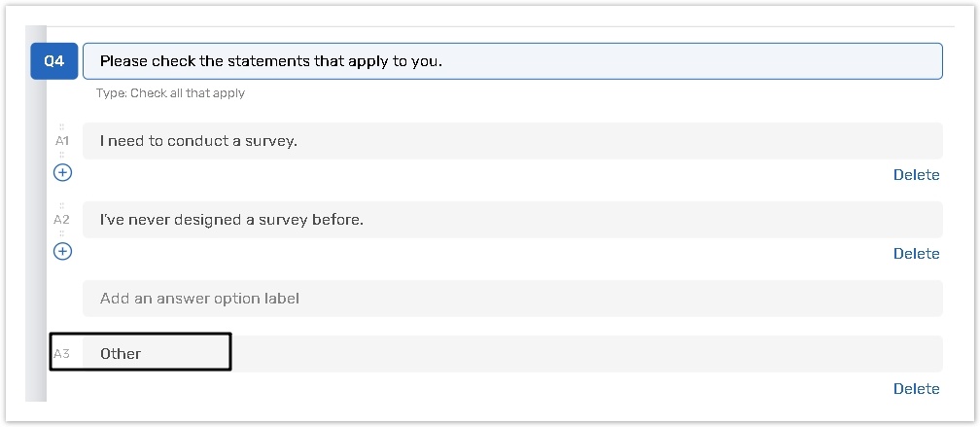Click the A2 answer number label
980x427 pixels.
point(62,220)
